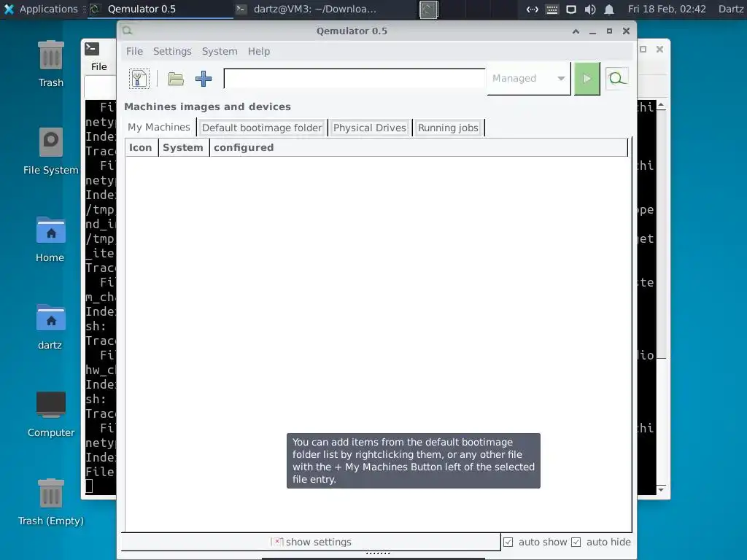This screenshot has width=747, height=560.
Task: Click the volume speaker tray icon
Action: [589, 9]
